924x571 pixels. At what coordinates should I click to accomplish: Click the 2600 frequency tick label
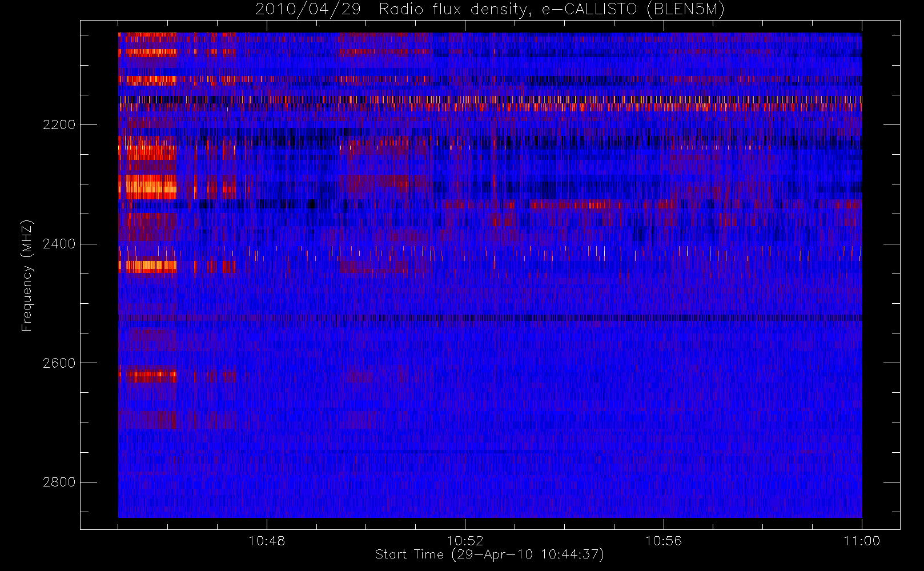tap(59, 363)
